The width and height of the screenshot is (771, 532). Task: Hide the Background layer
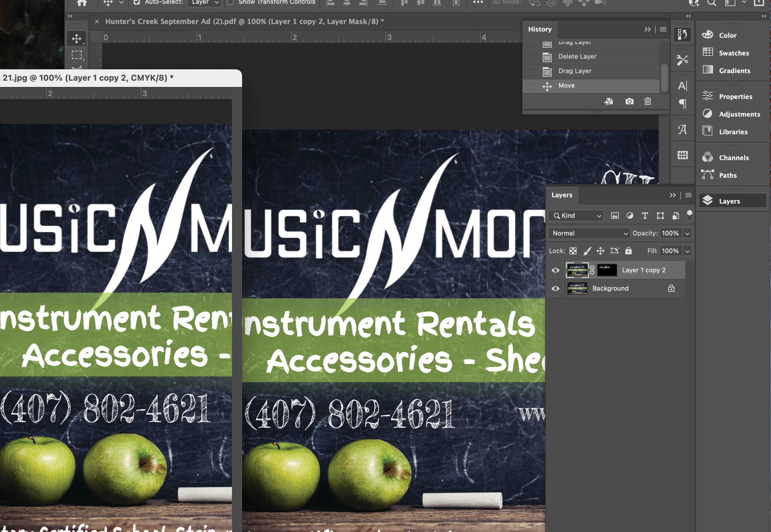555,289
